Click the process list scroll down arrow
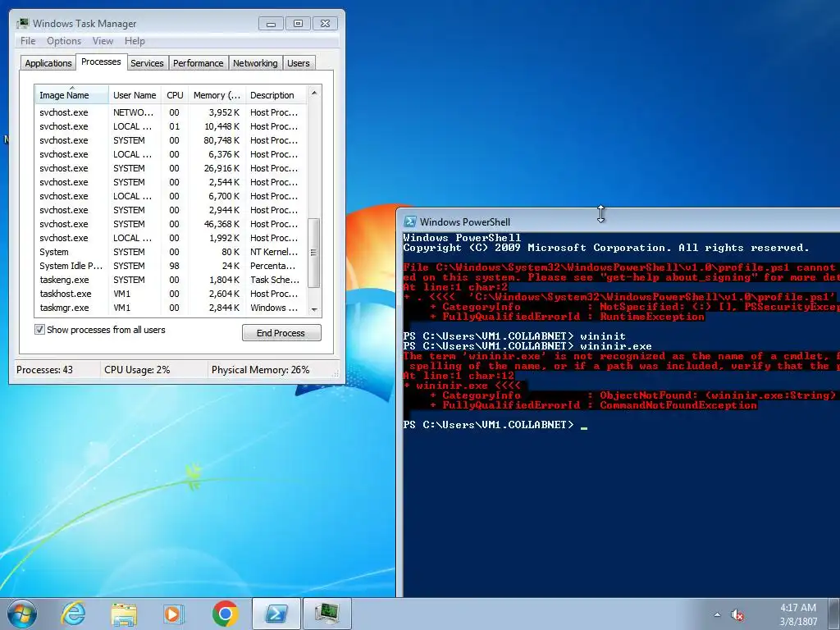Viewport: 840px width, 630px height. click(314, 309)
